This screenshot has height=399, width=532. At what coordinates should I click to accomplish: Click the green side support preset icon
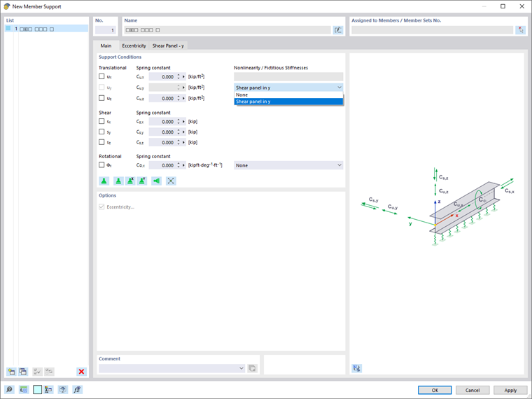click(156, 181)
